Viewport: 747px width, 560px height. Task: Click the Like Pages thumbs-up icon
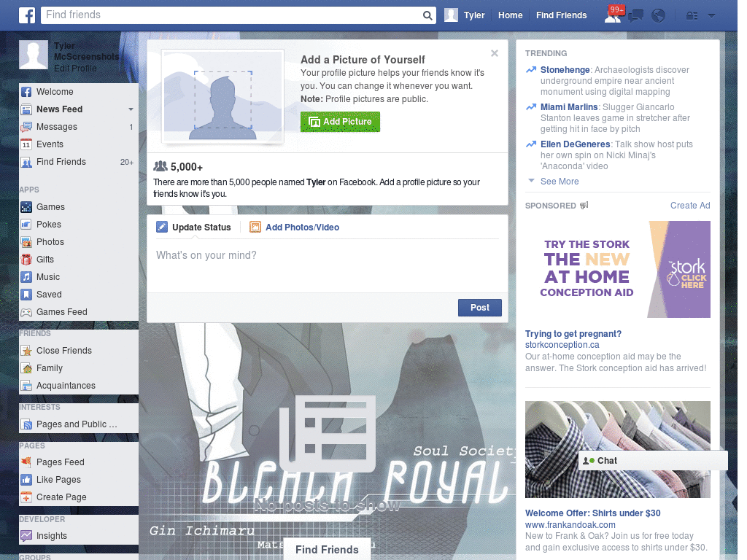pos(26,480)
